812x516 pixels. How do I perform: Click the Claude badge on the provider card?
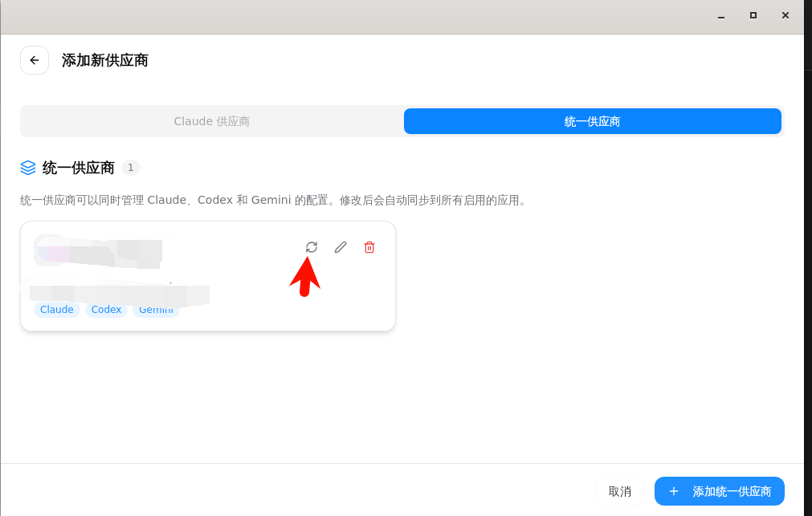pos(56,310)
